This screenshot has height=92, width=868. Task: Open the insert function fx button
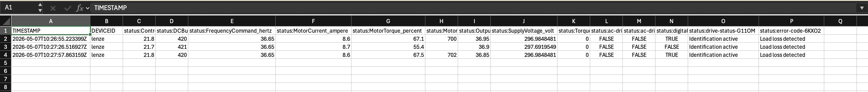[80, 8]
